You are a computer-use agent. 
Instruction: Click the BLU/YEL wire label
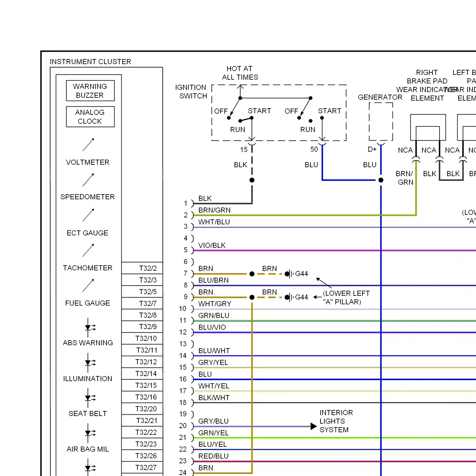pyautogui.click(x=212, y=444)
